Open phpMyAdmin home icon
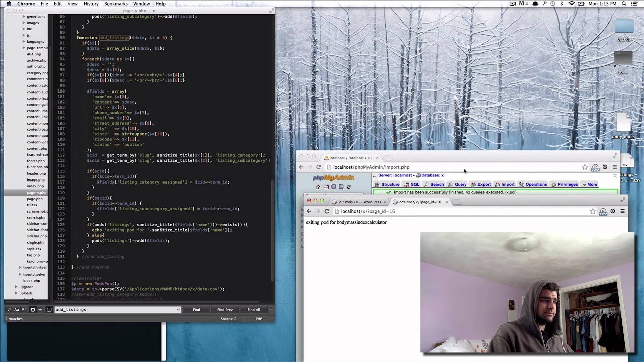 pos(318,187)
